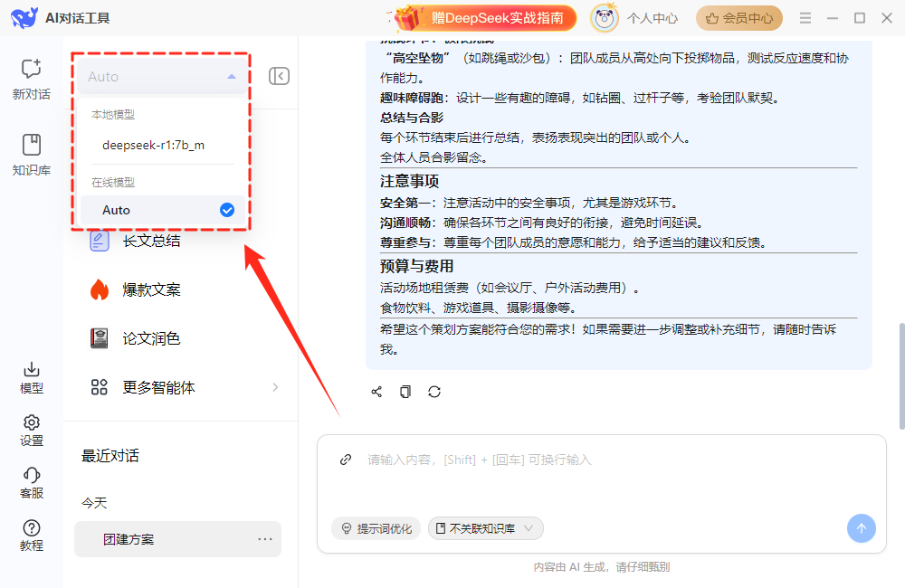Copy the response using the copy icon
The height and width of the screenshot is (588, 905).
[405, 392]
